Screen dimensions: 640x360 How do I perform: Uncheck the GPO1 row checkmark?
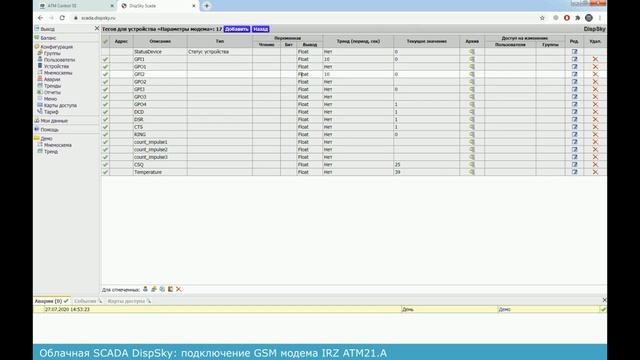105,67
